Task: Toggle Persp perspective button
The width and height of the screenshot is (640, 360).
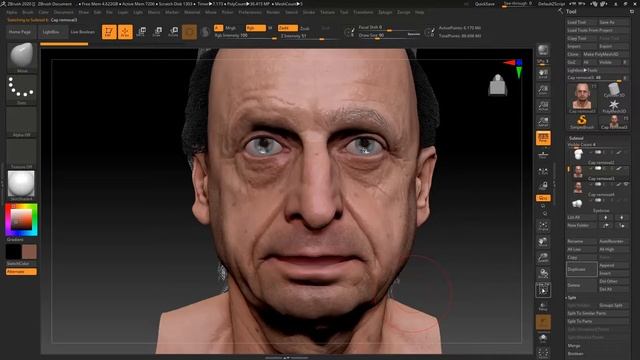Action: 543,138
